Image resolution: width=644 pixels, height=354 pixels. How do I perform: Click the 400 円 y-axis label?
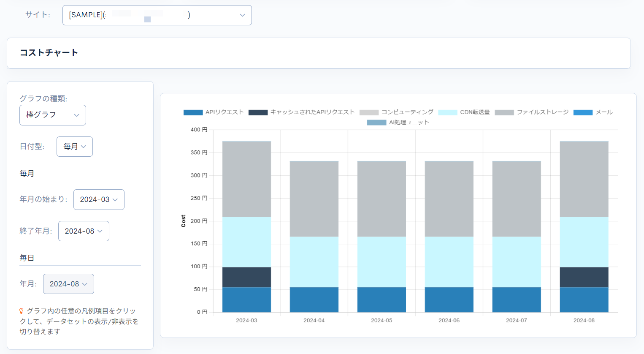[199, 130]
